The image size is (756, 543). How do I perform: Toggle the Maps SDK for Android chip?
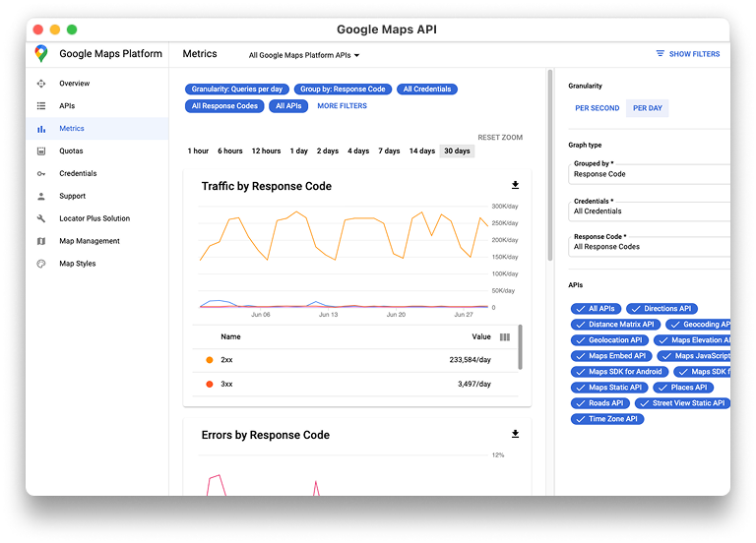pyautogui.click(x=619, y=372)
